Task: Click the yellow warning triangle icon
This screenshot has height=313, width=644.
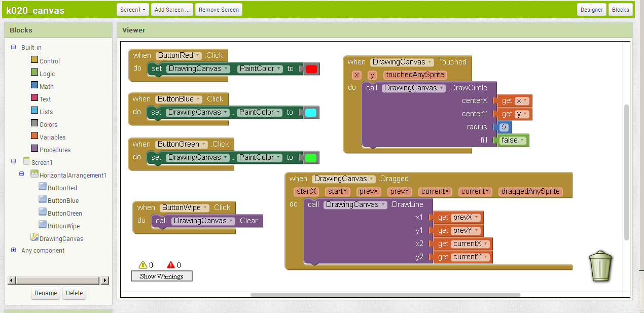Action: pyautogui.click(x=143, y=264)
